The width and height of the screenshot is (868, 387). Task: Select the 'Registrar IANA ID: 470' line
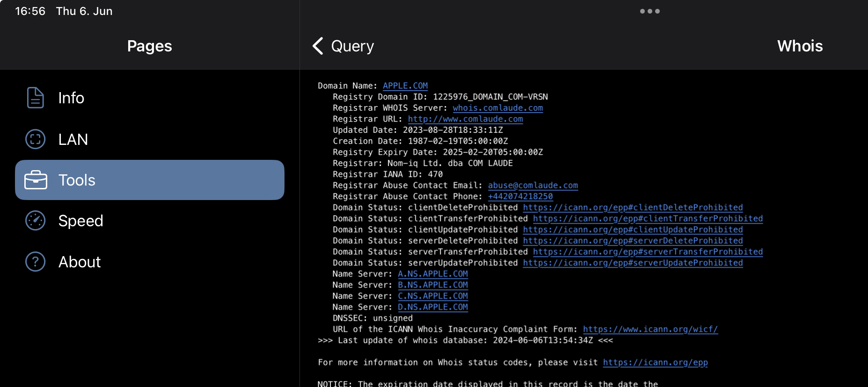388,174
